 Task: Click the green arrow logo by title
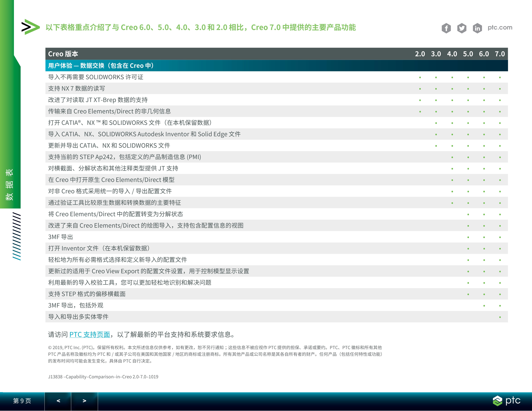coord(30,27)
